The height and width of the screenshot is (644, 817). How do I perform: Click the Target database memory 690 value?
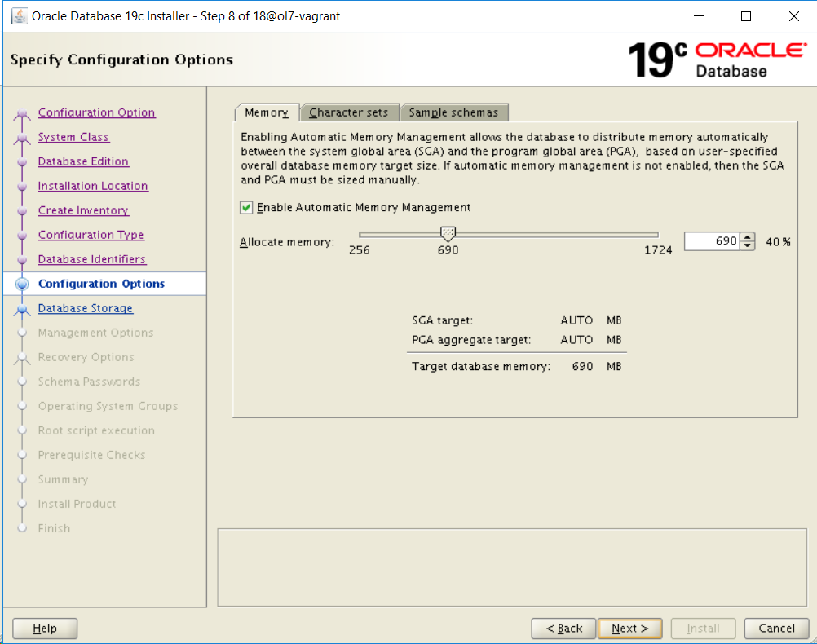pyautogui.click(x=582, y=366)
